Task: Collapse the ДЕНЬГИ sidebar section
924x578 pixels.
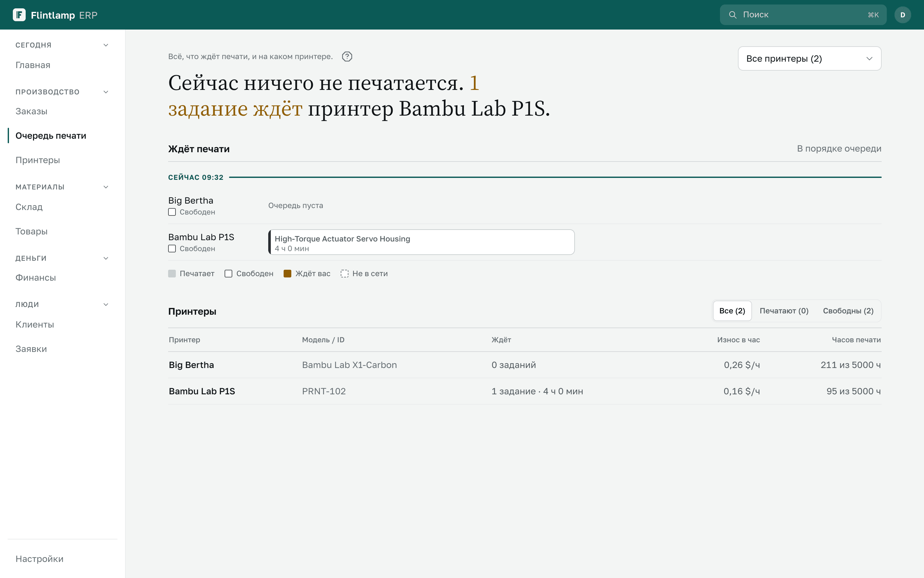Action: point(106,258)
